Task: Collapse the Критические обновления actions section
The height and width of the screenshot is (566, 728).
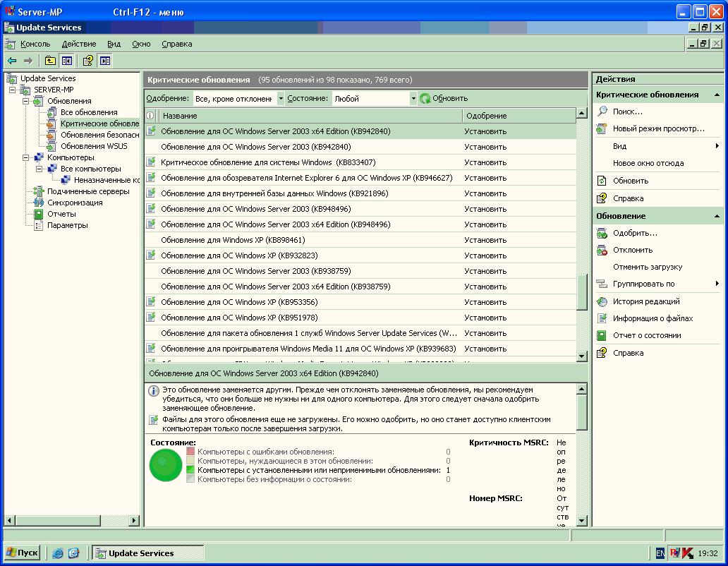Action: 717,95
